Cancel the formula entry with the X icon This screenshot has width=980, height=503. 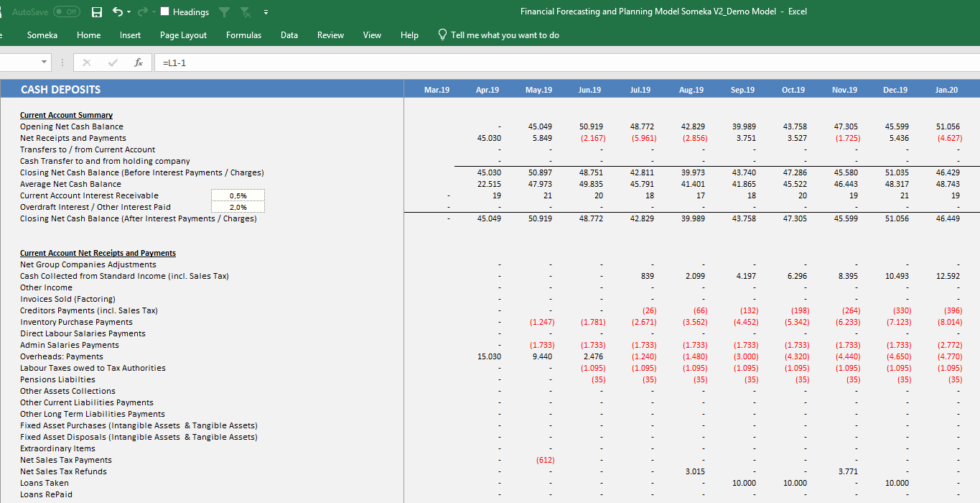[86, 63]
